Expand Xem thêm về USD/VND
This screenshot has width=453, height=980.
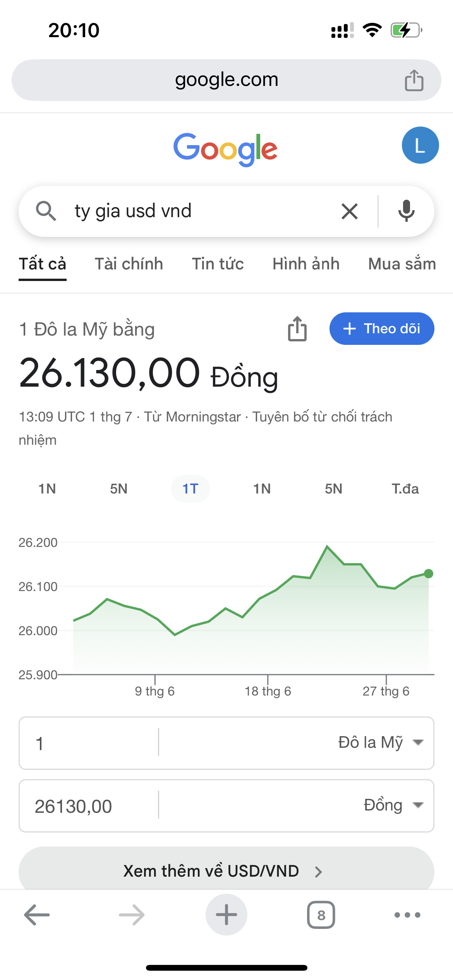click(226, 871)
